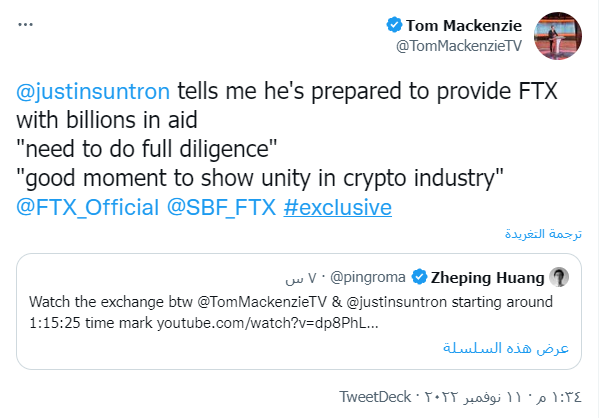Screen dimensions: 602x418
Task: Click the verified badge beside Tom Mackenzie
Action: [394, 25]
